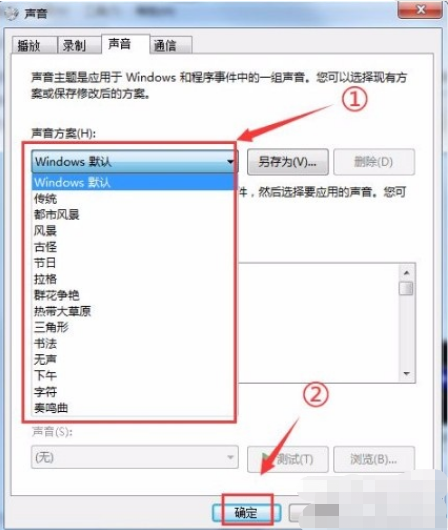Screen dimensions: 448x530
Task: Click the 浏览(B)... button
Action: (x=374, y=459)
